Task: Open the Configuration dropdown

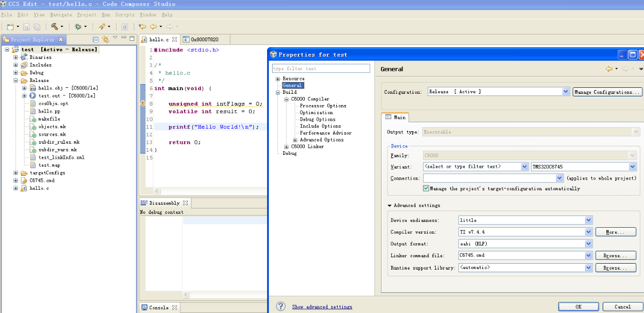Action: click(x=565, y=92)
